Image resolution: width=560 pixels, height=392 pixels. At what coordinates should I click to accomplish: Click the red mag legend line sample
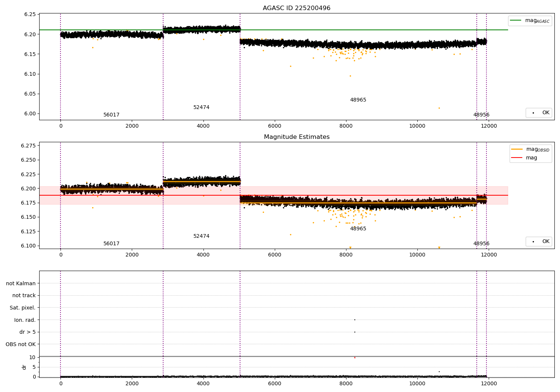517,158
